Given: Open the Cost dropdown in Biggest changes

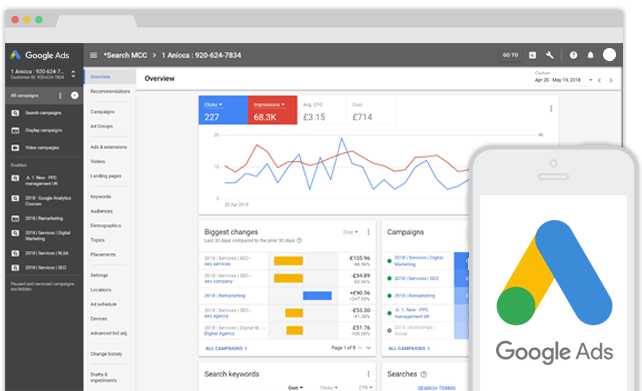Looking at the screenshot, I should click(x=350, y=232).
